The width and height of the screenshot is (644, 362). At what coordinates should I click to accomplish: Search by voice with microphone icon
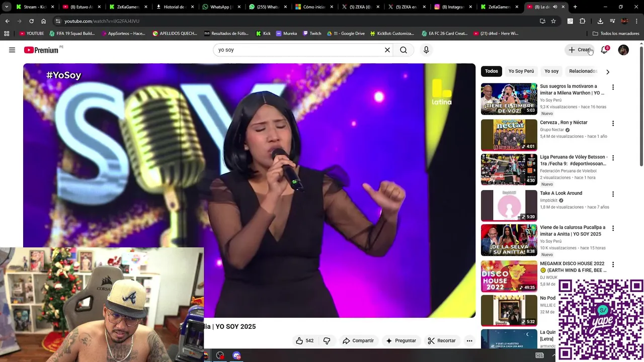pos(426,50)
